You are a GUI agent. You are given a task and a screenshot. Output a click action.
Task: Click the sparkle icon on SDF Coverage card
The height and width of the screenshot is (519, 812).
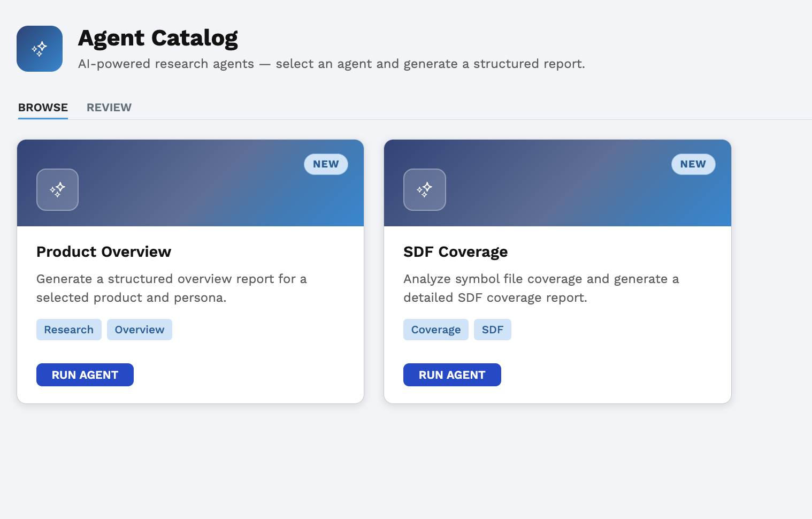pos(425,189)
